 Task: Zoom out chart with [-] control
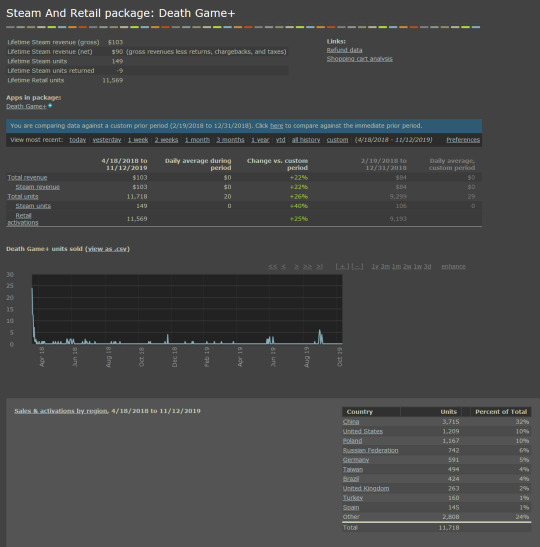(357, 267)
